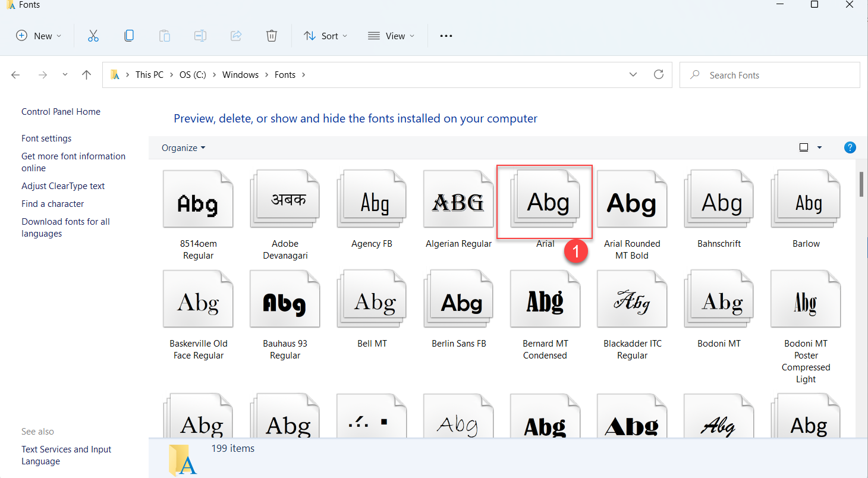Expand the address bar history chevron
868x478 pixels.
point(633,75)
